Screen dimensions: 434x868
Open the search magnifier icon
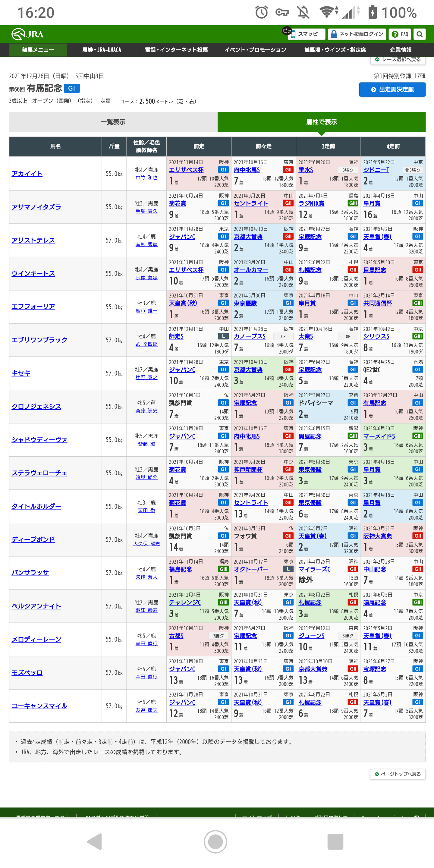point(419,34)
